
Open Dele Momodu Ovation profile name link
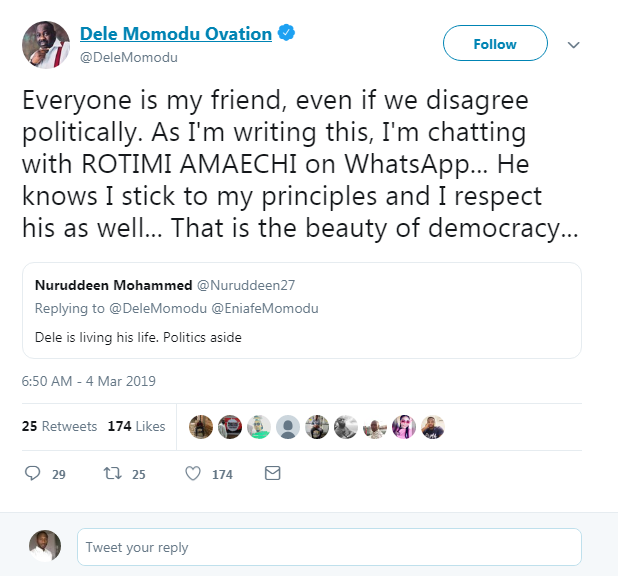tap(176, 34)
